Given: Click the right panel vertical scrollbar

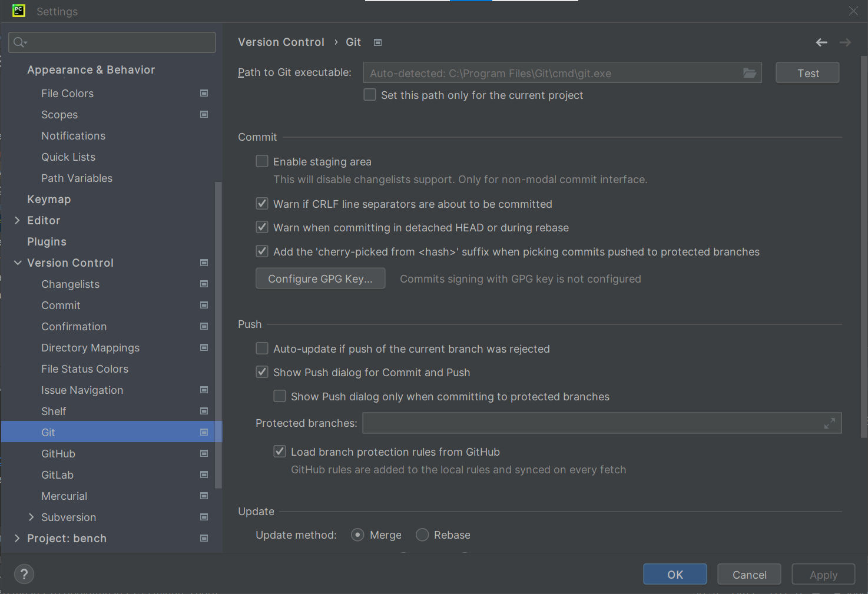Looking at the screenshot, I should coord(864,247).
